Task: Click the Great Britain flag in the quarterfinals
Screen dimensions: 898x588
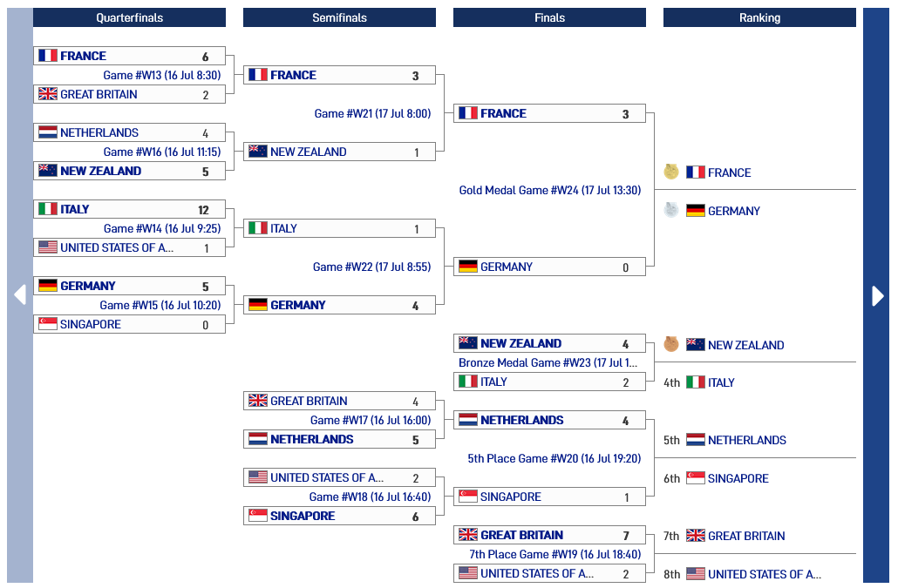Action: (x=48, y=94)
